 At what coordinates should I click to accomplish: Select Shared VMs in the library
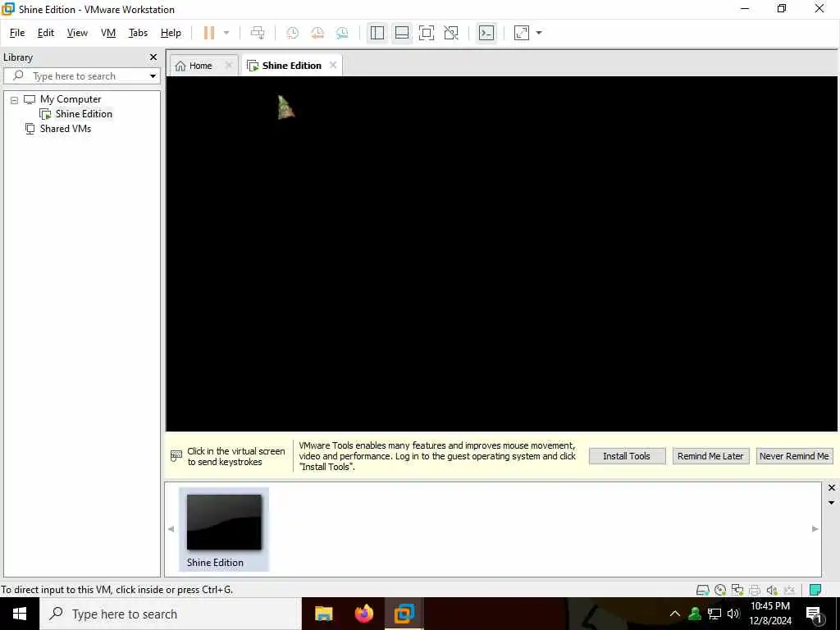coord(66,129)
